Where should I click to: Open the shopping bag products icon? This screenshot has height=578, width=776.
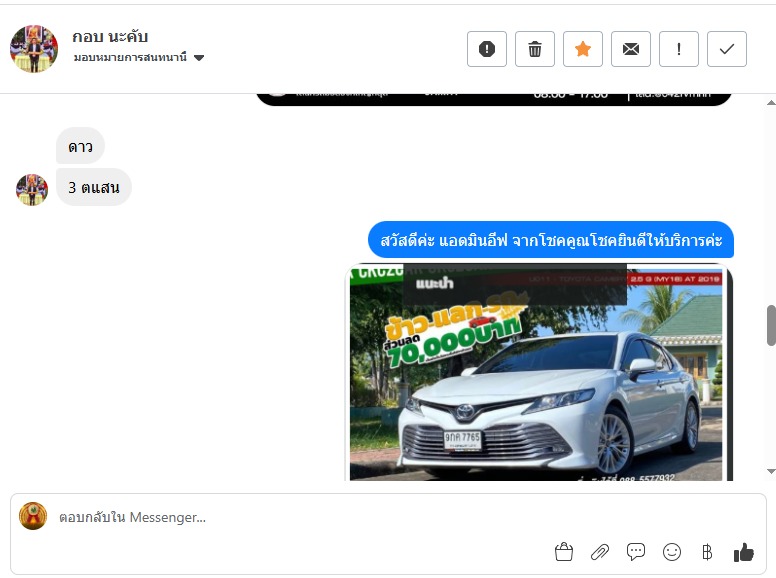(564, 552)
